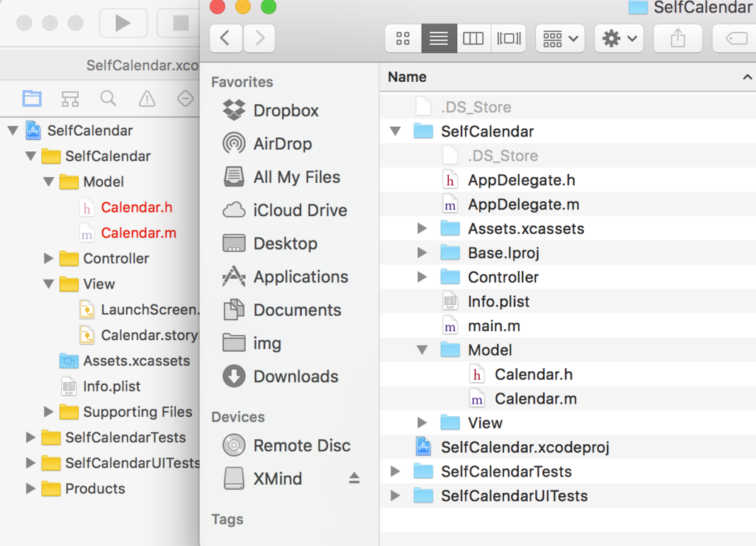Open Xcode symbol navigator icon
Image resolution: width=756 pixels, height=546 pixels.
[70, 99]
